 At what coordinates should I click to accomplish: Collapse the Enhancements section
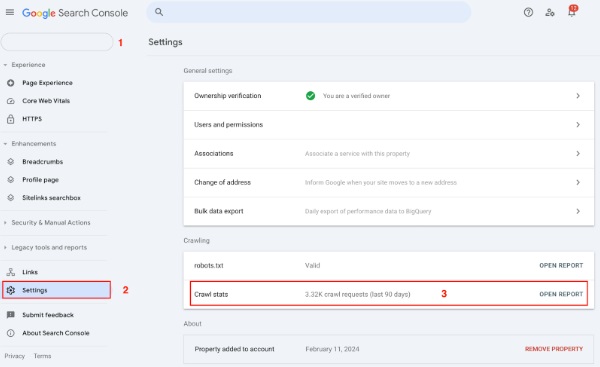coord(5,144)
